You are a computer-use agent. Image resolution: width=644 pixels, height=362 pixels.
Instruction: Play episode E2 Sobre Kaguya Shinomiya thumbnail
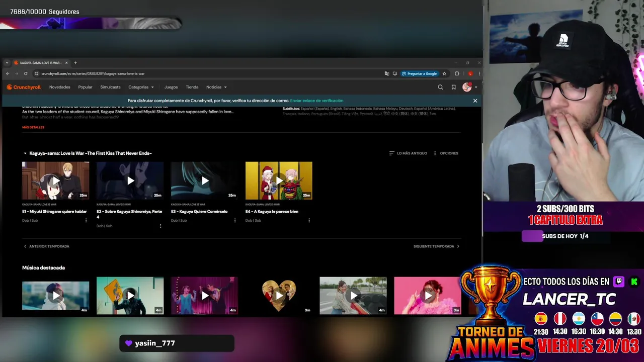(x=130, y=180)
